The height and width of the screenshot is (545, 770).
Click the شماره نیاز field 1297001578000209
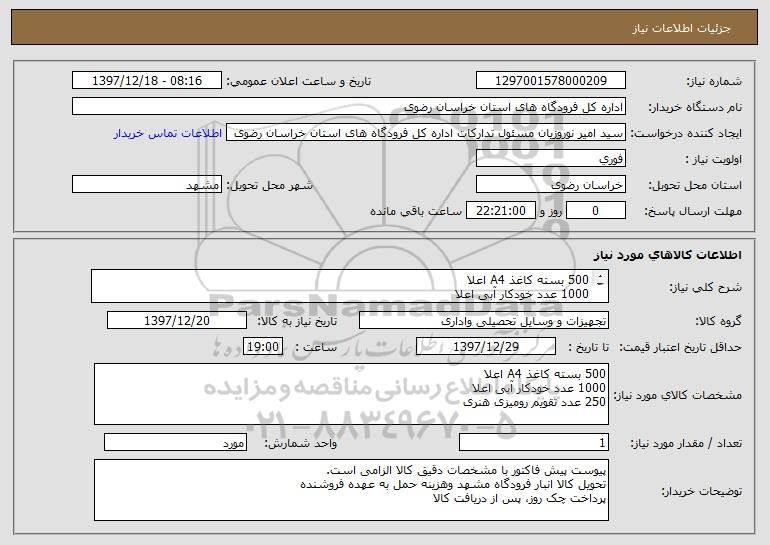pyautogui.click(x=550, y=81)
